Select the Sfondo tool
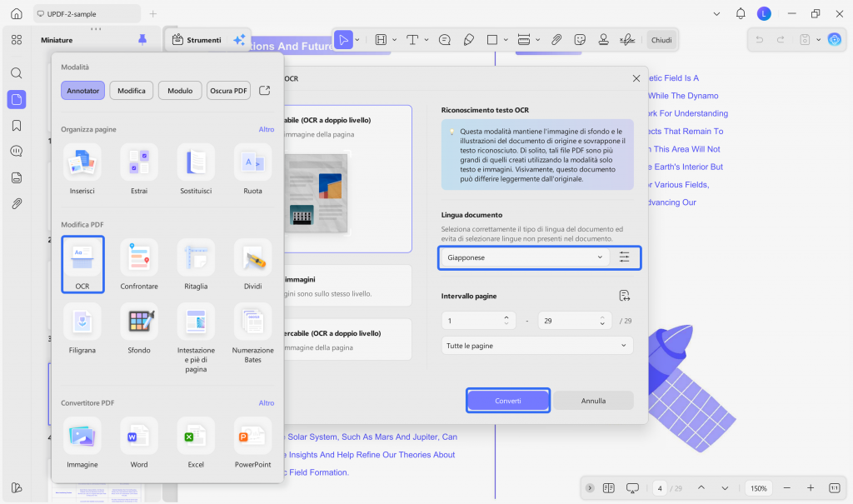This screenshot has width=853, height=504. [x=139, y=328]
